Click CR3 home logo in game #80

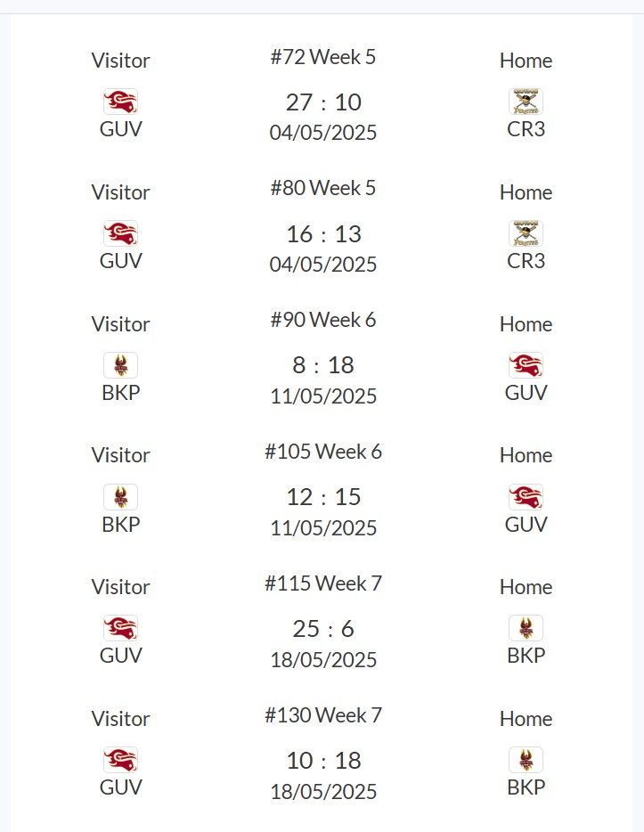point(526,233)
